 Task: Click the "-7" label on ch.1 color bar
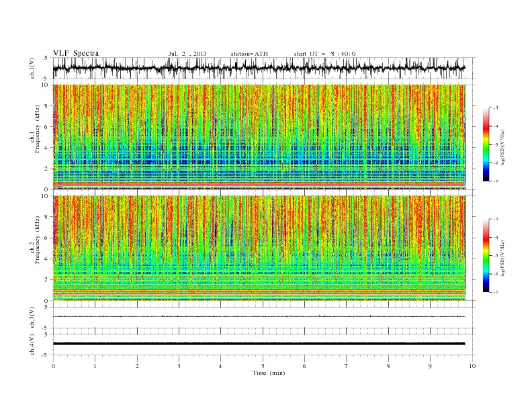point(495,181)
